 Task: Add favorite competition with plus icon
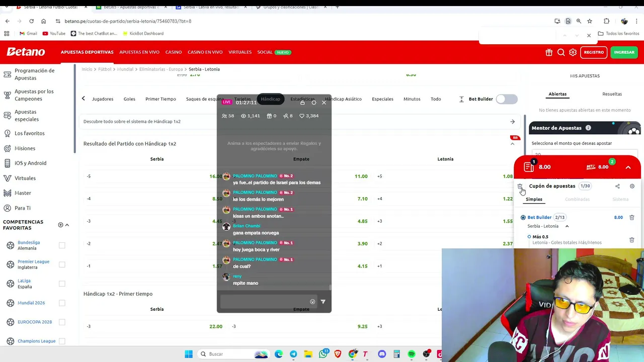coord(60,225)
